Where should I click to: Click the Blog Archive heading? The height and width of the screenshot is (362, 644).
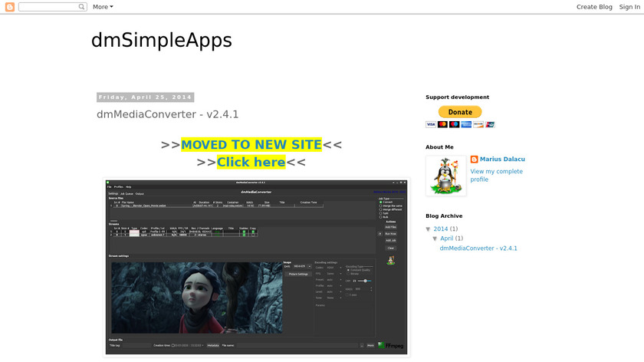pyautogui.click(x=444, y=216)
